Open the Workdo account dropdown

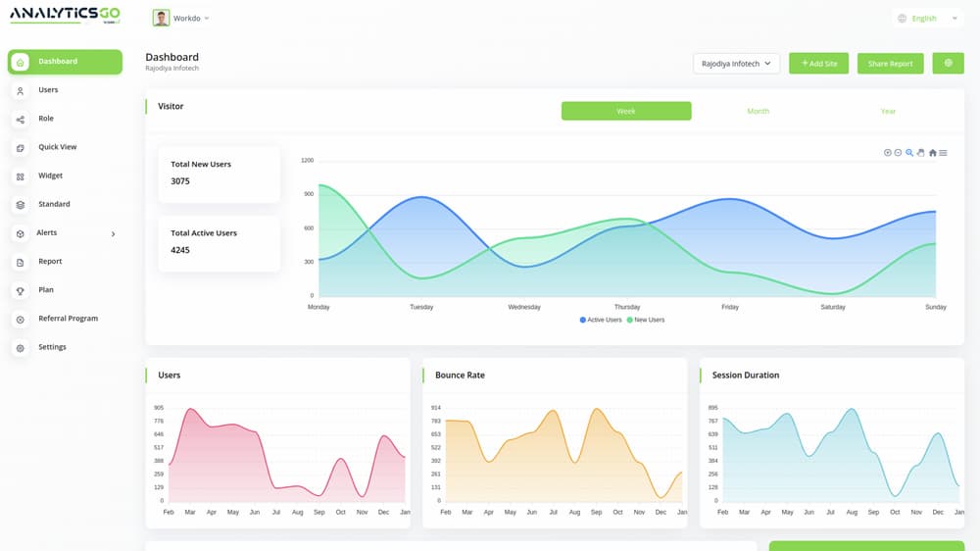(x=181, y=18)
